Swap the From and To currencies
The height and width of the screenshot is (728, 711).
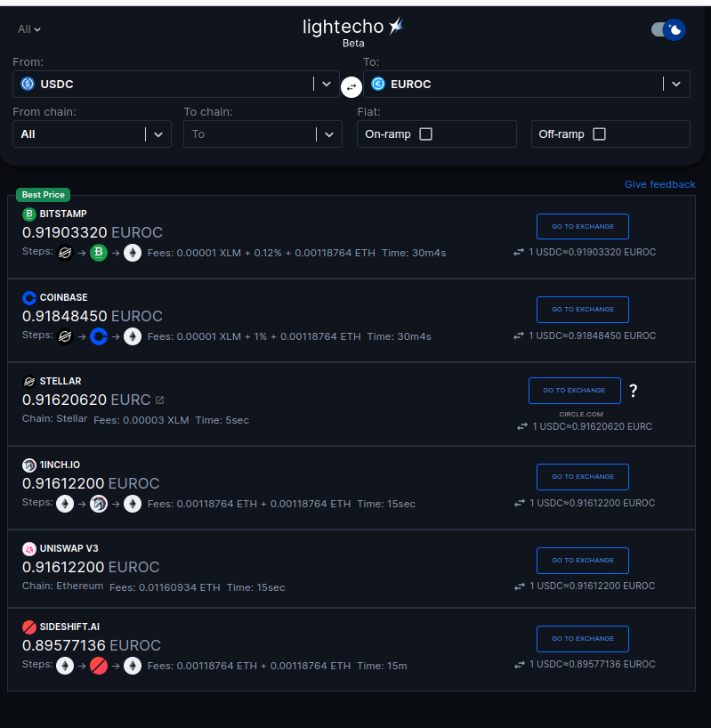(x=351, y=87)
